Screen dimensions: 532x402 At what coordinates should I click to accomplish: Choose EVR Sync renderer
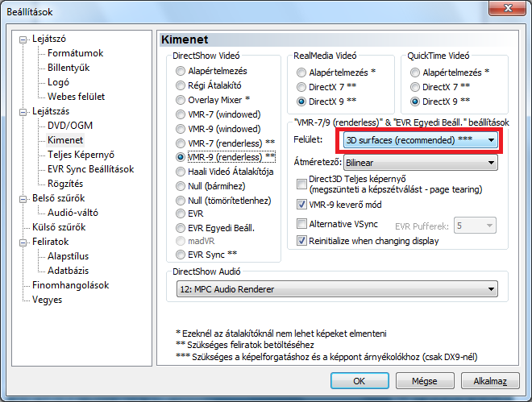coord(181,255)
